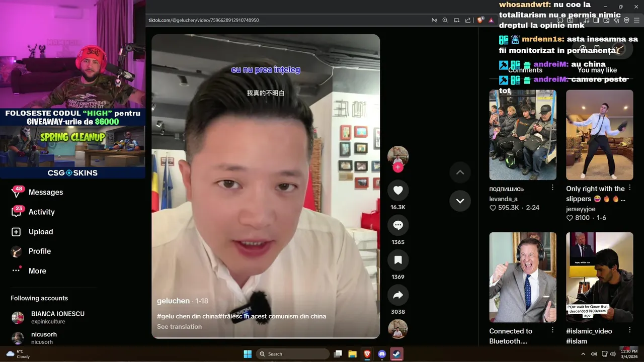
Task: Open the #gelu chen din china hashtag
Action: coord(188,316)
